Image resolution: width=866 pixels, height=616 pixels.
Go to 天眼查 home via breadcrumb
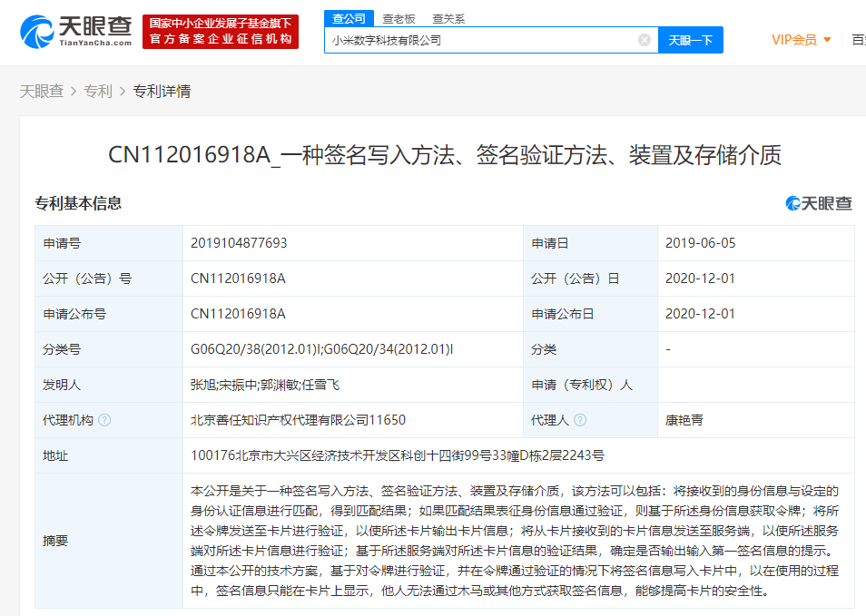coord(42,91)
